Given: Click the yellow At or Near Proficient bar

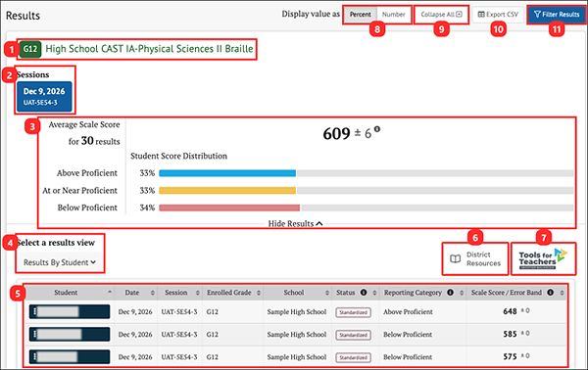Looking at the screenshot, I should (227, 190).
